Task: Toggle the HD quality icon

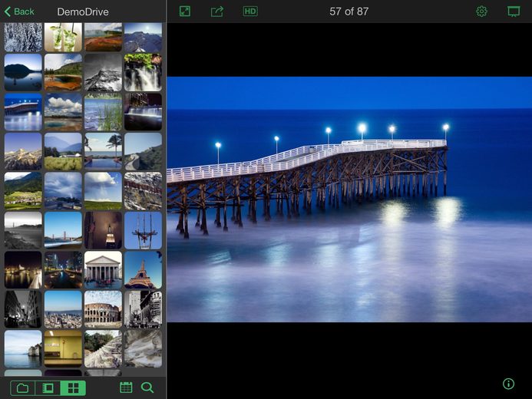Action: [250, 12]
